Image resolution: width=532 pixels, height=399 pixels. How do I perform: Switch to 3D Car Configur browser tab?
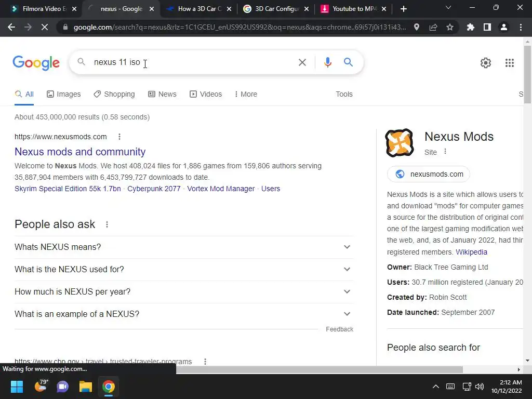(276, 9)
